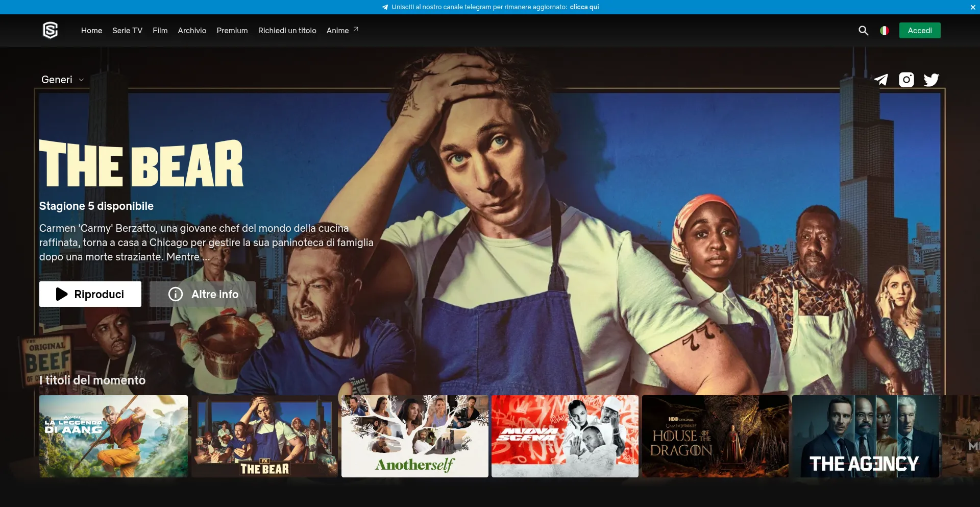Click the green Accedi button

point(920,31)
